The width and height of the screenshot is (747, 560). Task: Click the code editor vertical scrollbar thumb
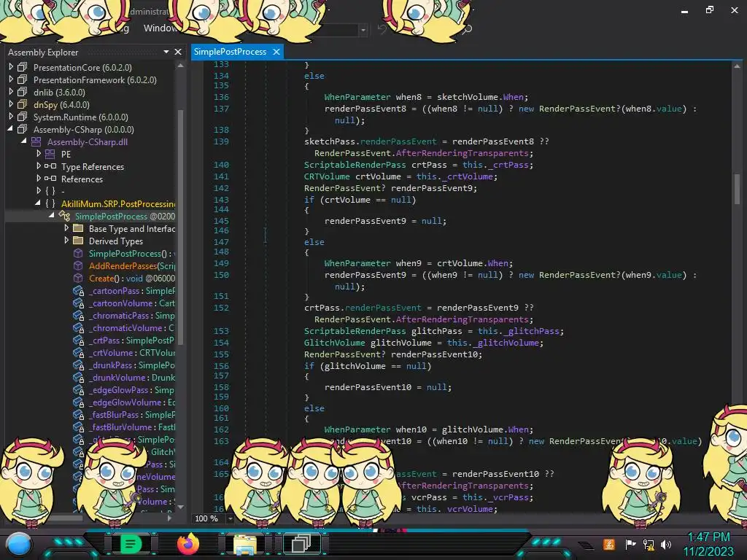(737, 189)
